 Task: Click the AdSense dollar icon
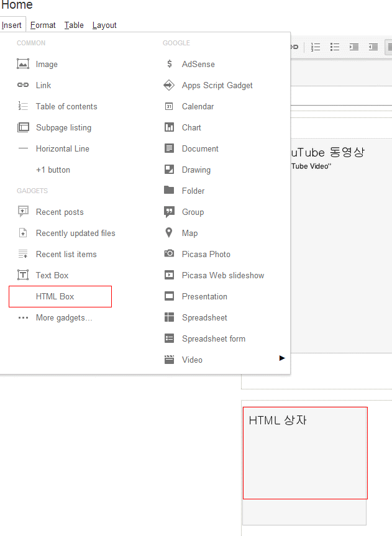coord(170,63)
